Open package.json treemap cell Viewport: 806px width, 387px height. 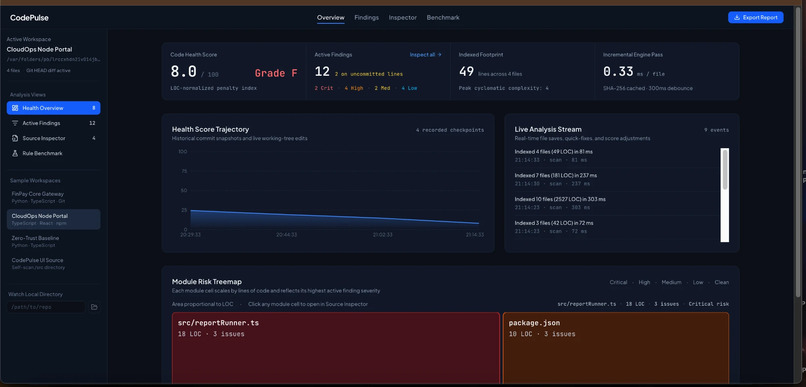(x=616, y=348)
